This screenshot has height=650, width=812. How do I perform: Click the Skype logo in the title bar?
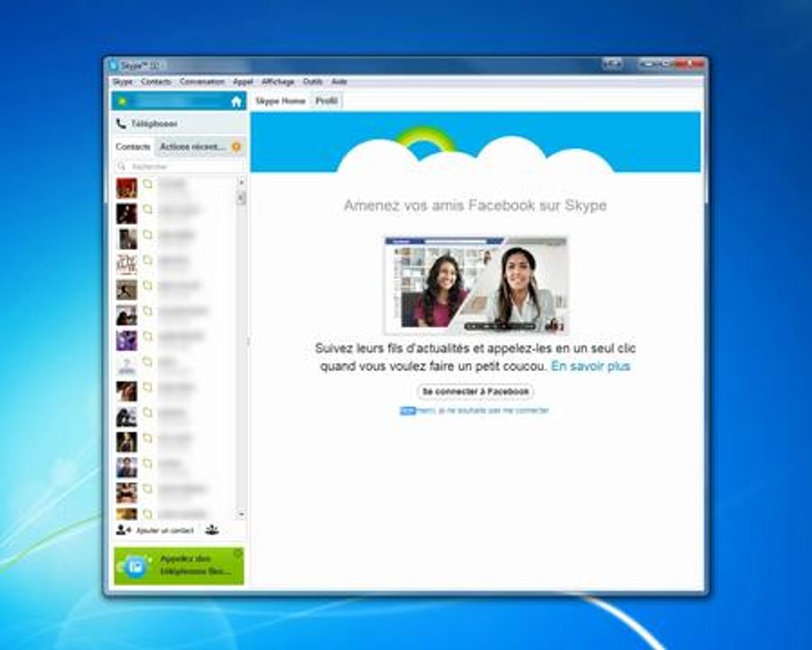(114, 65)
